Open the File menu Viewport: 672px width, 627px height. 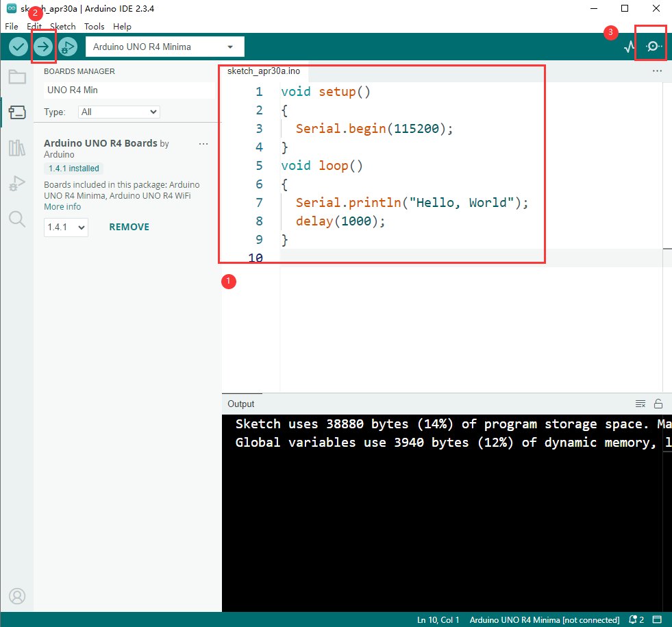12,27
